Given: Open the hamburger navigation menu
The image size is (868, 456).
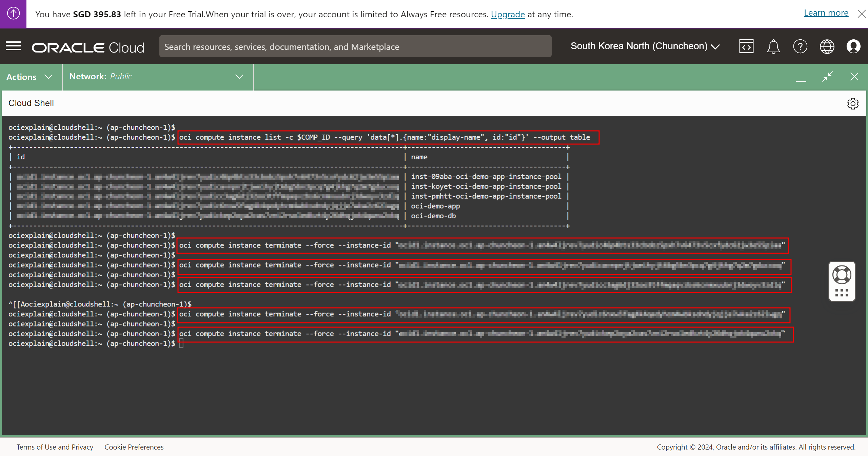Looking at the screenshot, I should coord(14,46).
